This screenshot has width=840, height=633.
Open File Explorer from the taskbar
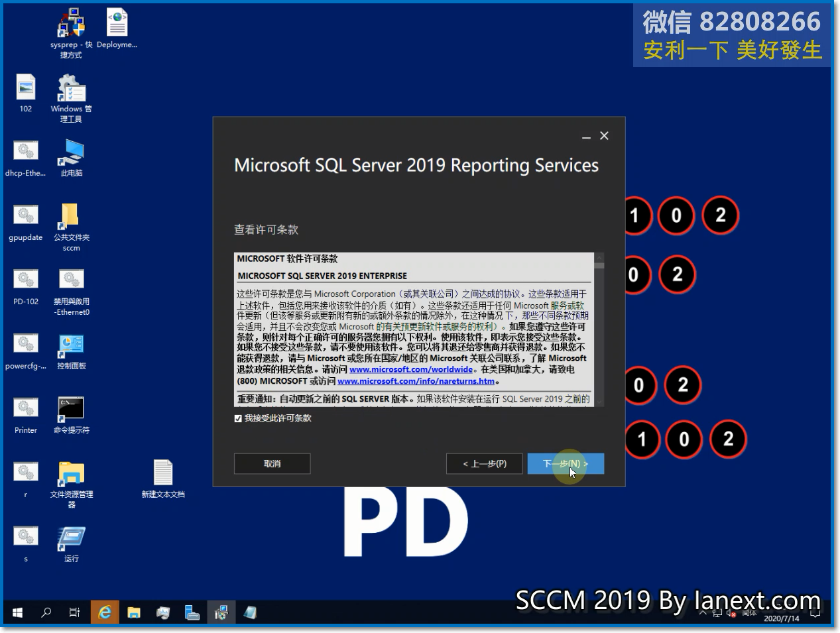click(134, 612)
